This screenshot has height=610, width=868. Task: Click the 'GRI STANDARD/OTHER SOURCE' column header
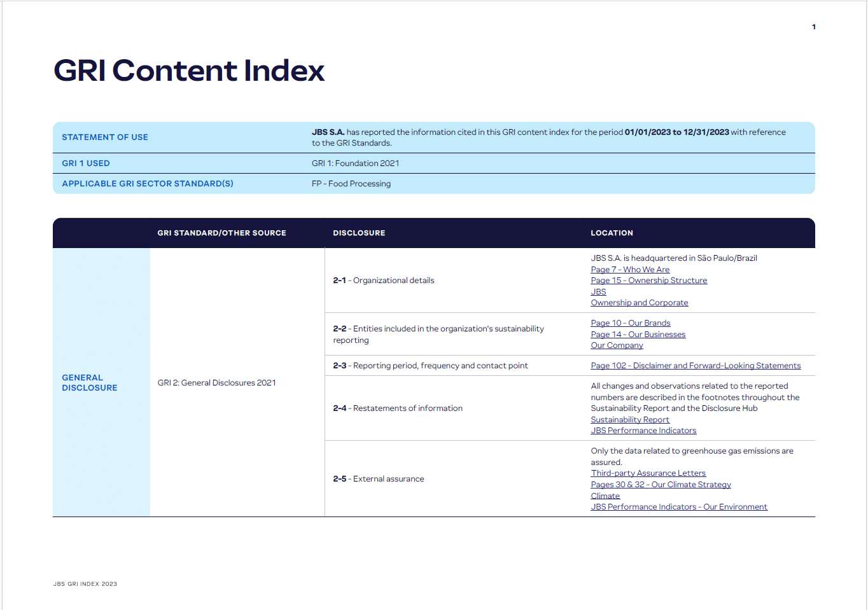click(222, 233)
